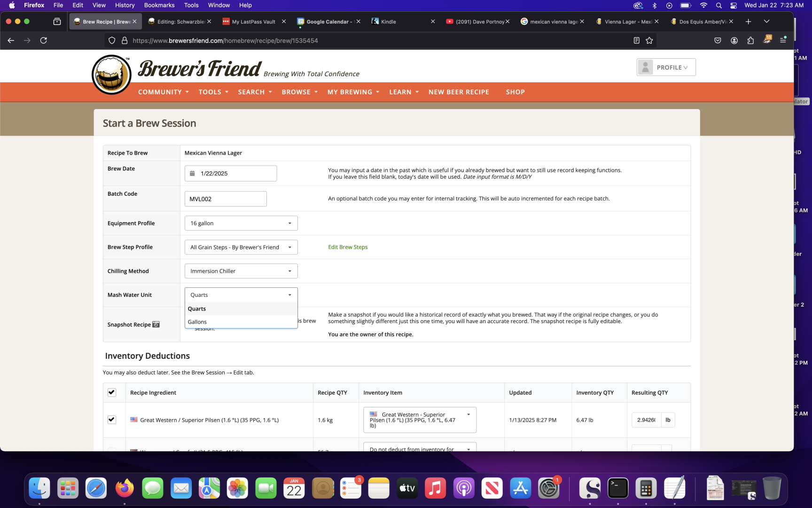Open the History menu in menu bar

click(x=125, y=5)
